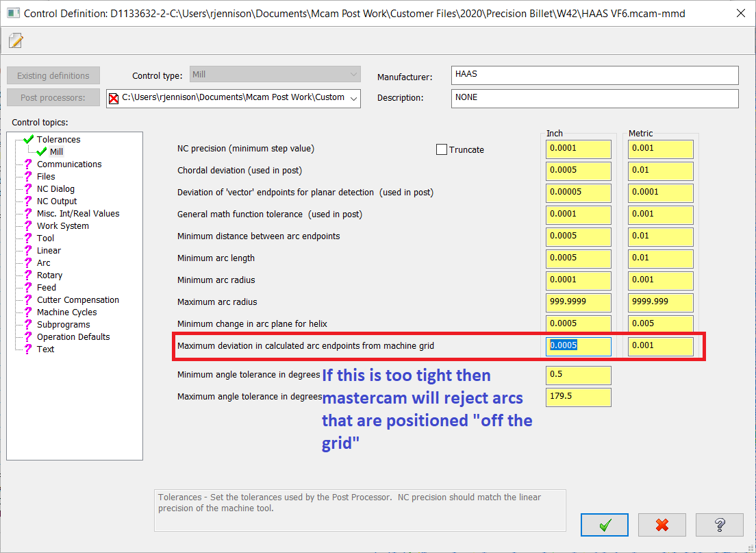Screen dimensions: 756x553
Task: Select Machine Cycles in control topics
Action: 66,312
